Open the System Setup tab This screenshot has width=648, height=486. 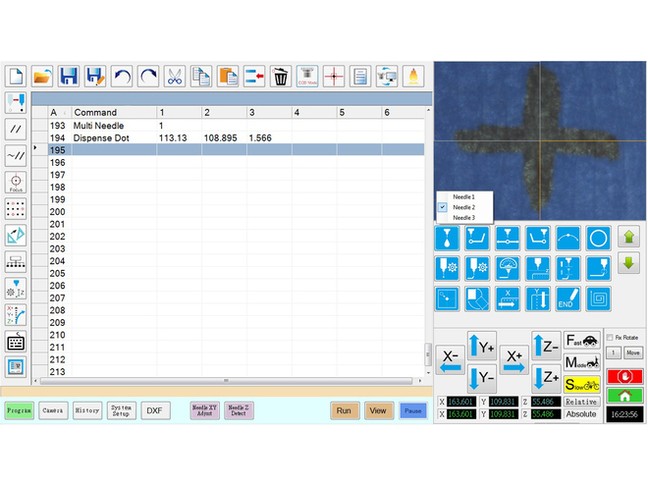click(121, 410)
